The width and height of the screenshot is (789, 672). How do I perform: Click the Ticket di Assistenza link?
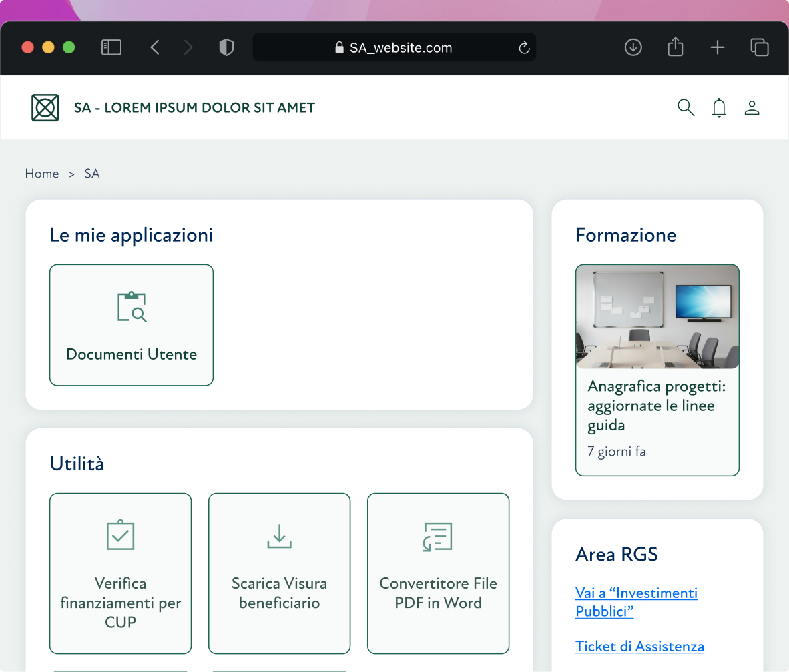[639, 646]
